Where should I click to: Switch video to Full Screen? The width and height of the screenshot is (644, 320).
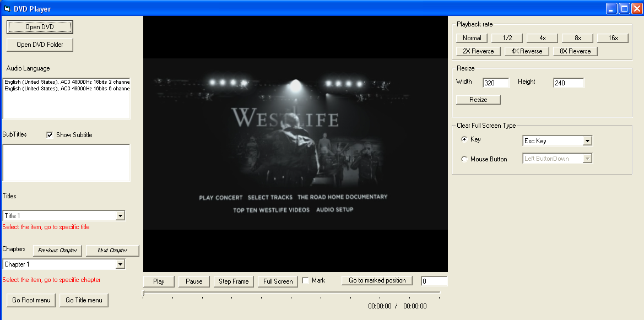pyautogui.click(x=278, y=281)
